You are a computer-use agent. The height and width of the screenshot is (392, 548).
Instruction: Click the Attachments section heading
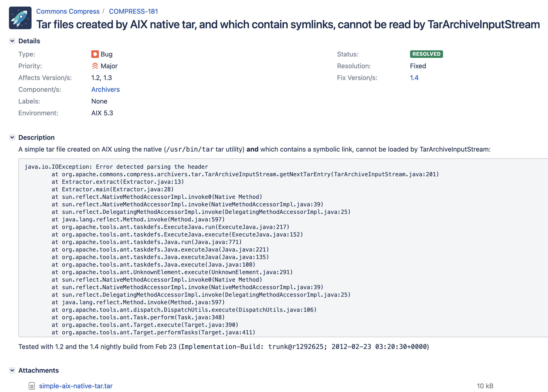(x=39, y=370)
